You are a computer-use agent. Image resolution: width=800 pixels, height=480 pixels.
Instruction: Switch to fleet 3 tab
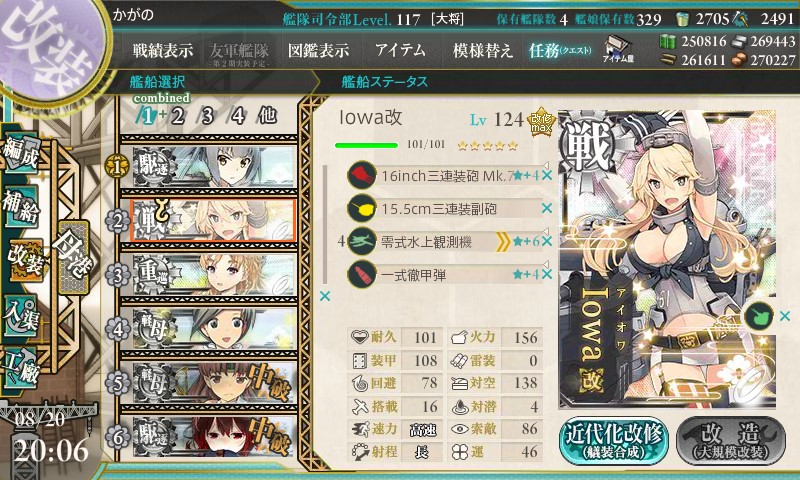[207, 116]
